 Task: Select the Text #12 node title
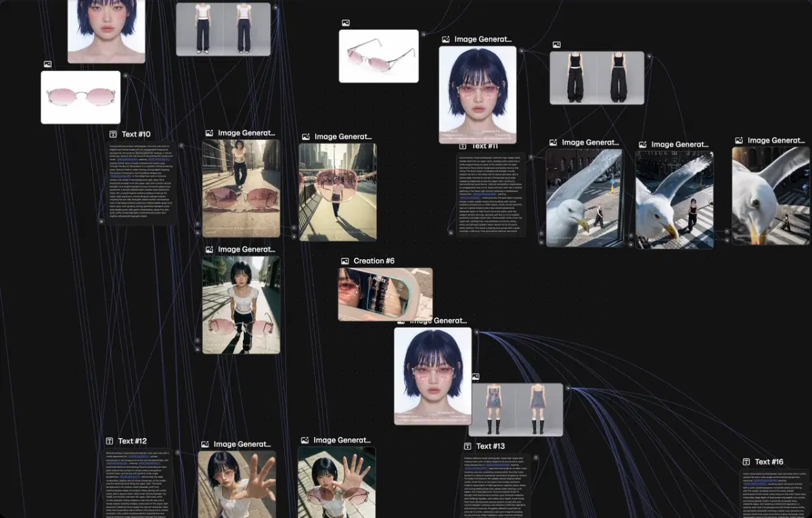coord(132,441)
